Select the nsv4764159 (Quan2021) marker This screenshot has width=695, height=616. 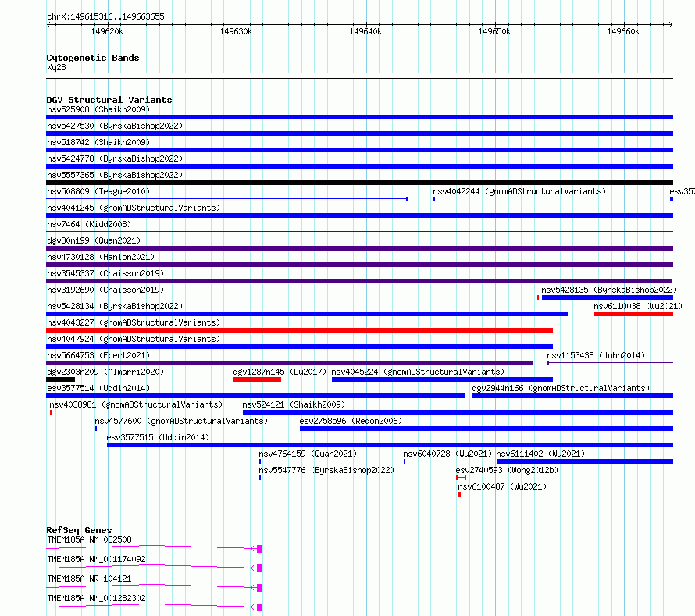tap(260, 461)
